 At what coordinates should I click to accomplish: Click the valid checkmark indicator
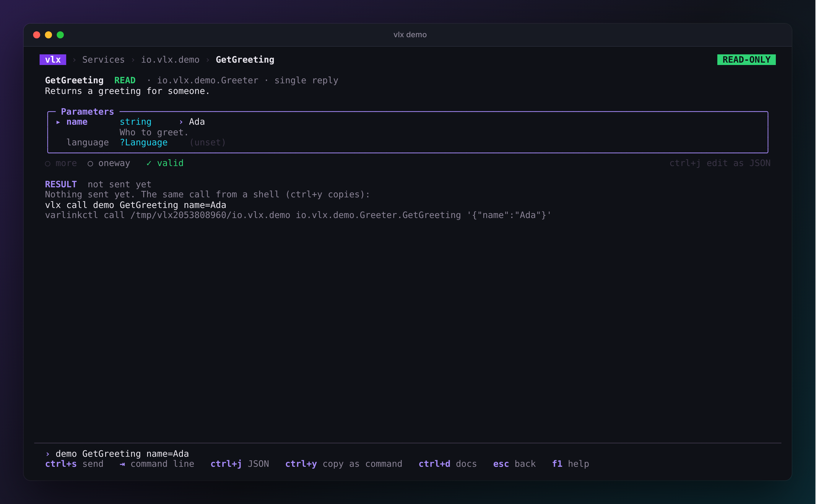tap(165, 163)
